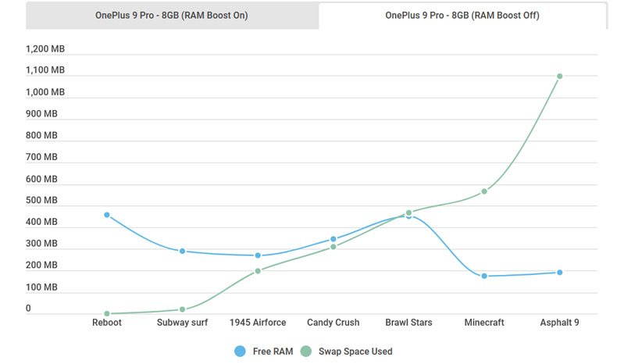Viewport: 642px width, 364px height.
Task: Click the "Asphalt 9" axis label
Action: (560, 323)
